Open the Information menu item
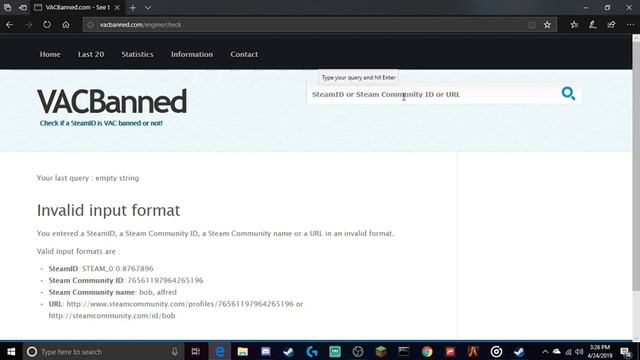 (192, 54)
